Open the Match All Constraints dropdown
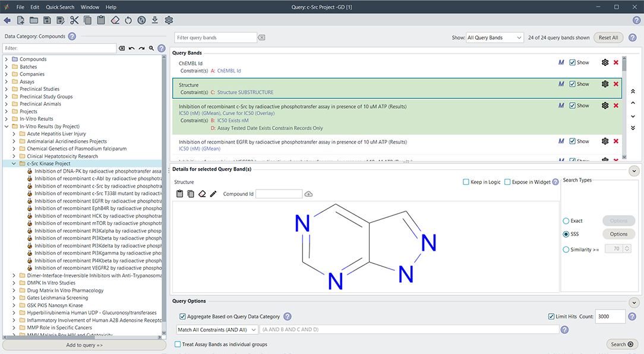The width and height of the screenshot is (644, 354). pos(217,330)
